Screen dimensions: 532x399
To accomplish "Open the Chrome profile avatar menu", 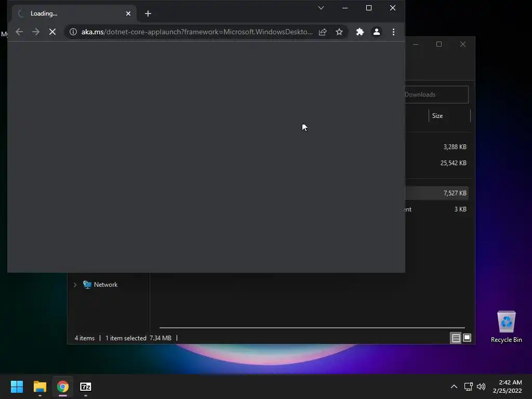I will pyautogui.click(x=377, y=32).
